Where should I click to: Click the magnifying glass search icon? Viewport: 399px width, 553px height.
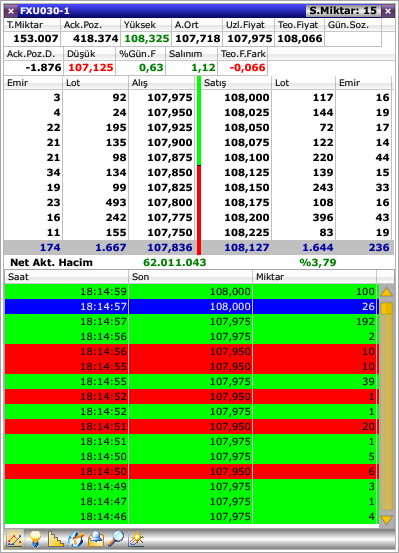pyautogui.click(x=116, y=539)
